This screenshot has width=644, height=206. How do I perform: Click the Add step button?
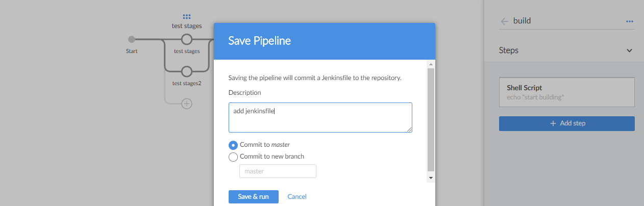pyautogui.click(x=566, y=123)
